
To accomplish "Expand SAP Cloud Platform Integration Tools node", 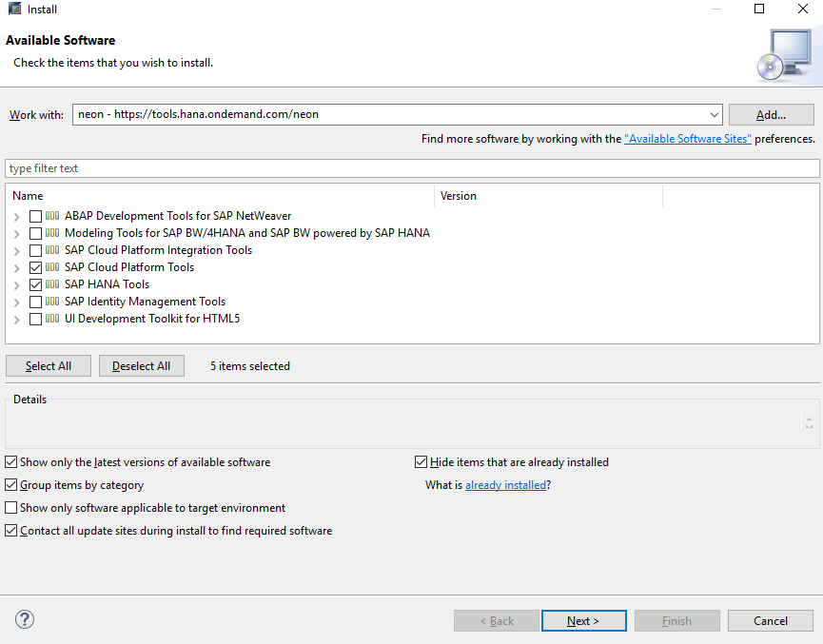I will [17, 251].
